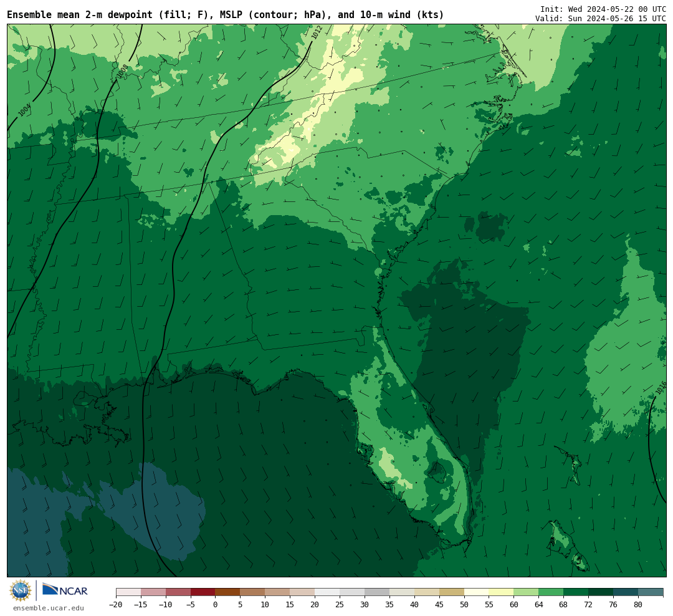Pick the colorbar swatch between -20 and -15
The width and height of the screenshot is (673, 616).
point(128,592)
